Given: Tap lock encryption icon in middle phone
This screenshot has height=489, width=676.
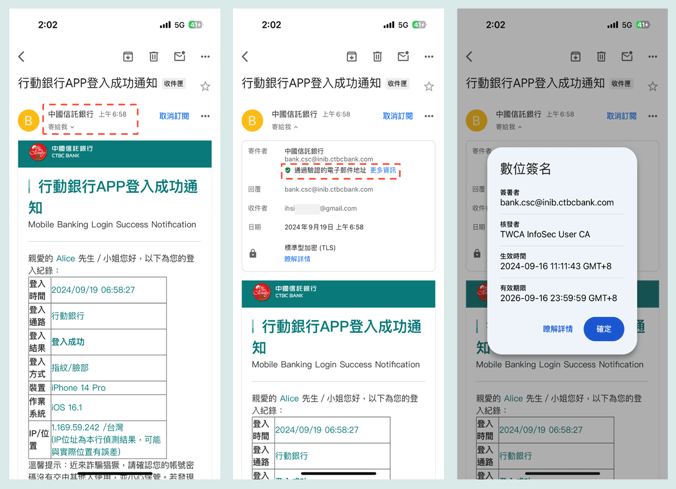Looking at the screenshot, I should point(253,253).
